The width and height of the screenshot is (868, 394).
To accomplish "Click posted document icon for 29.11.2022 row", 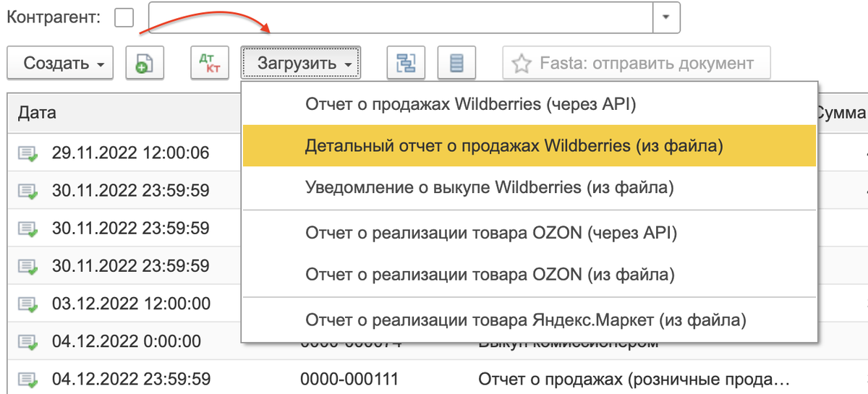I will 28,153.
